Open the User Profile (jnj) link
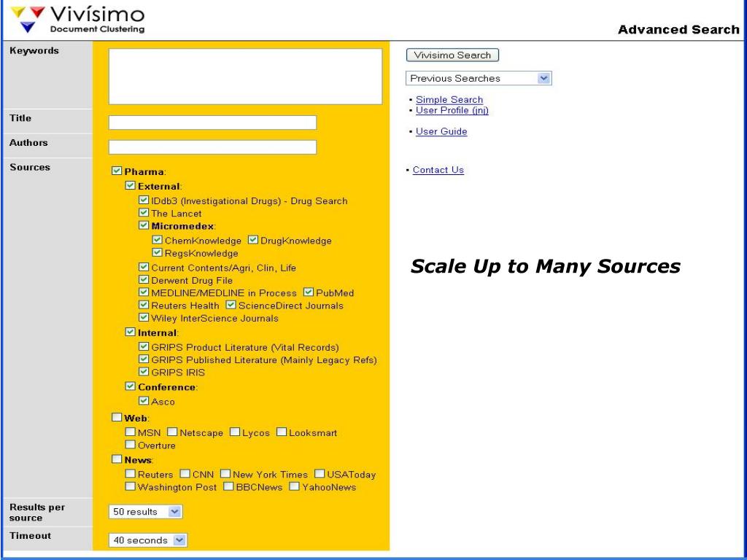 [x=452, y=111]
